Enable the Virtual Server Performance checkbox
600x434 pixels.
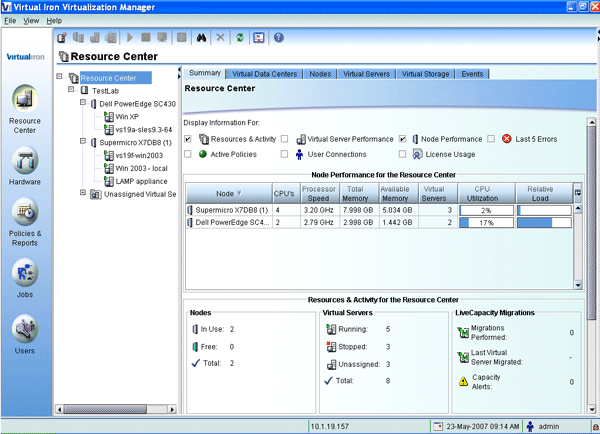pyautogui.click(x=284, y=139)
